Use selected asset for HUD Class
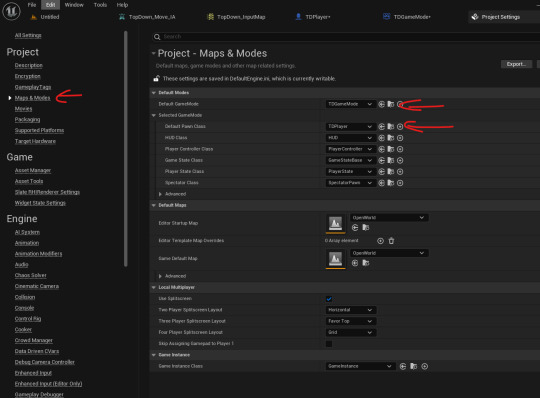 pos(381,138)
